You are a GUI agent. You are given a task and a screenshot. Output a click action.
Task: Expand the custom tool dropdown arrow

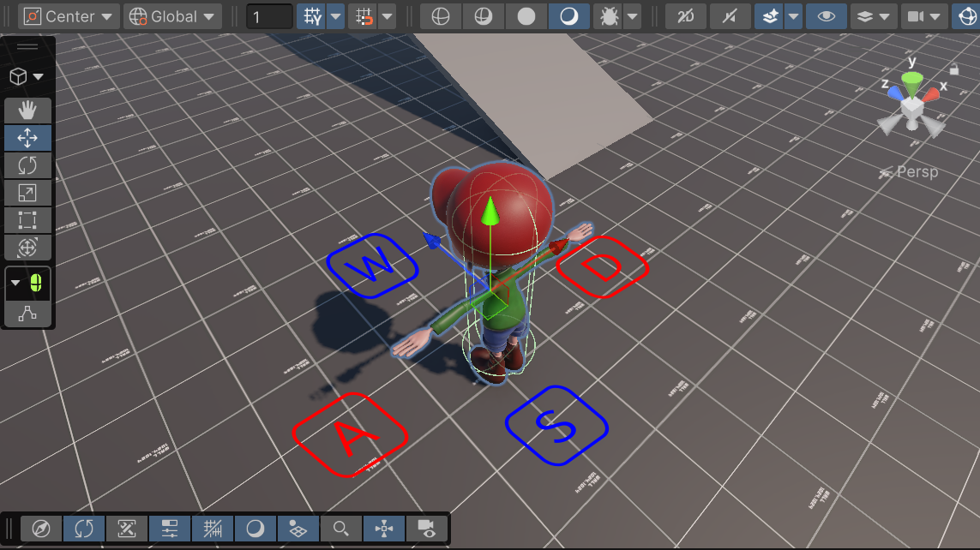tap(15, 284)
